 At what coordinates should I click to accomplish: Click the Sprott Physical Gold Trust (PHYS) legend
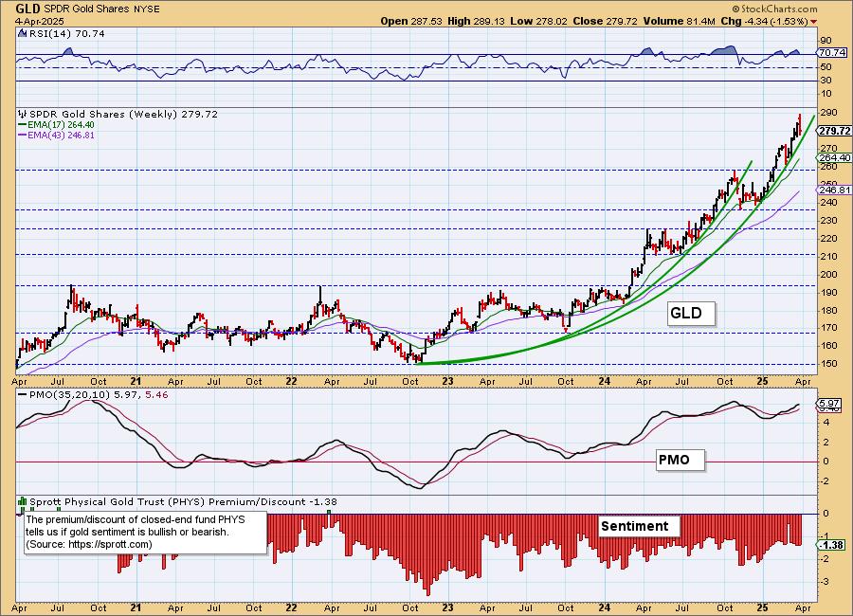click(x=183, y=501)
